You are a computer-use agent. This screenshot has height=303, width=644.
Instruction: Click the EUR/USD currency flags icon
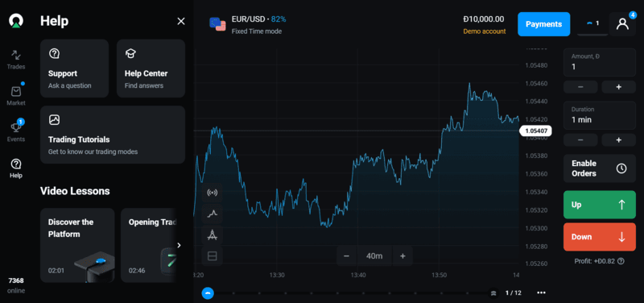tap(217, 24)
